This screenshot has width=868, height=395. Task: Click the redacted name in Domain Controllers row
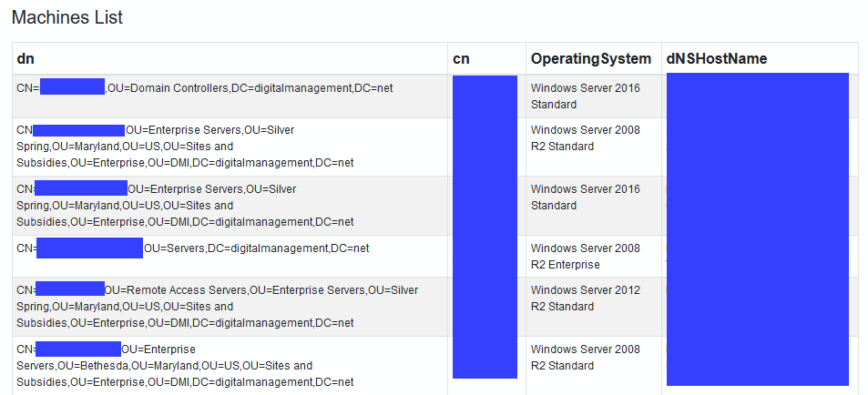click(x=72, y=87)
